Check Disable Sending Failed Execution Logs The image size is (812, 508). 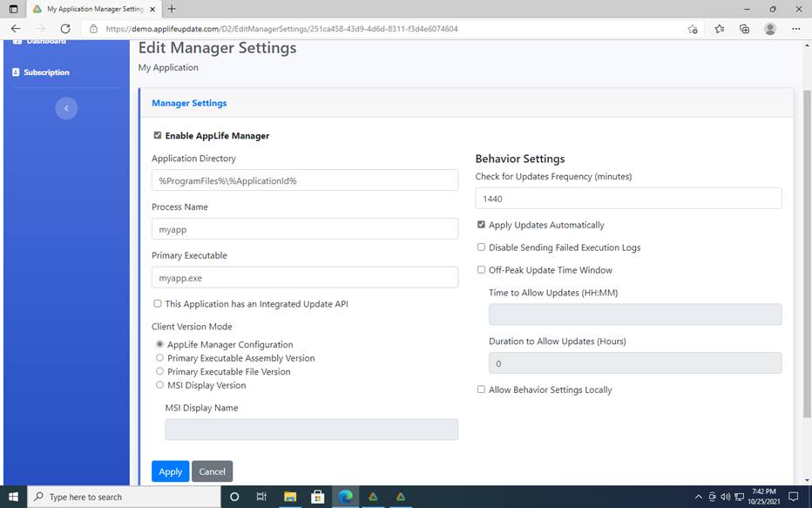click(481, 247)
